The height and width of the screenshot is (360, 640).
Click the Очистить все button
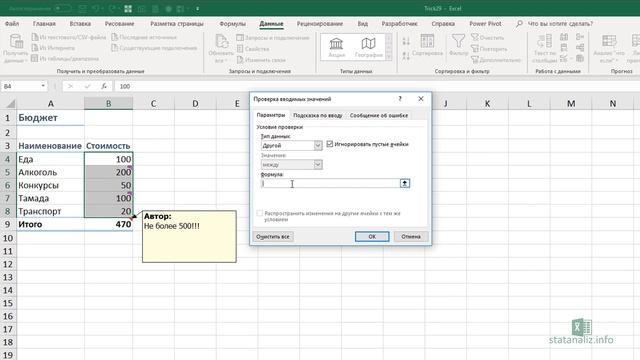(273, 237)
